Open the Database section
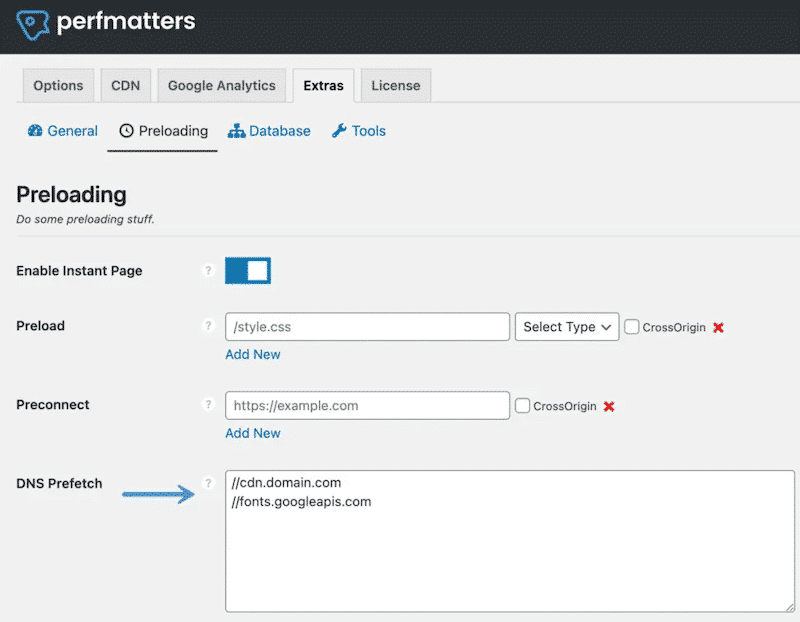 pos(269,131)
